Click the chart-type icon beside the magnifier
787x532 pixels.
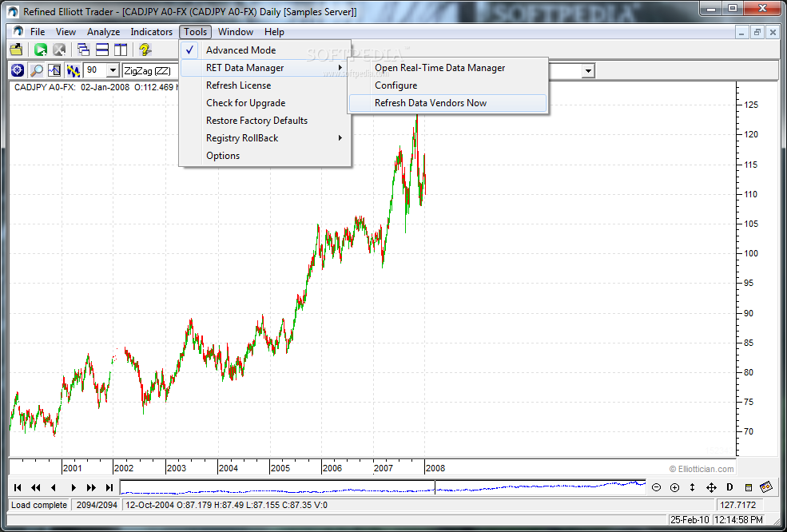[54, 70]
